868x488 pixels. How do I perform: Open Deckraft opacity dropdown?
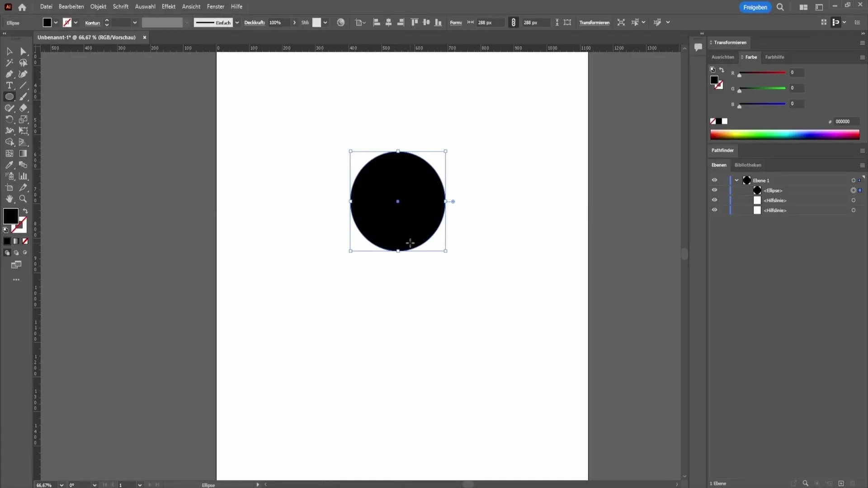(x=294, y=23)
